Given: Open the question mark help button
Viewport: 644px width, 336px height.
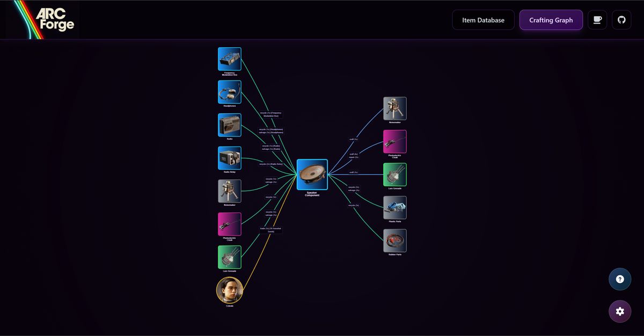Looking at the screenshot, I should click(620, 279).
